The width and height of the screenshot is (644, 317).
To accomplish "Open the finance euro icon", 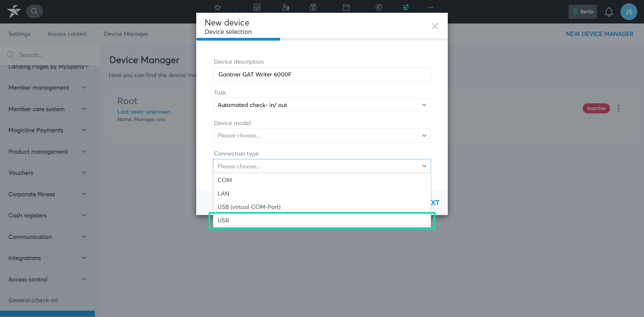I will click(379, 7).
